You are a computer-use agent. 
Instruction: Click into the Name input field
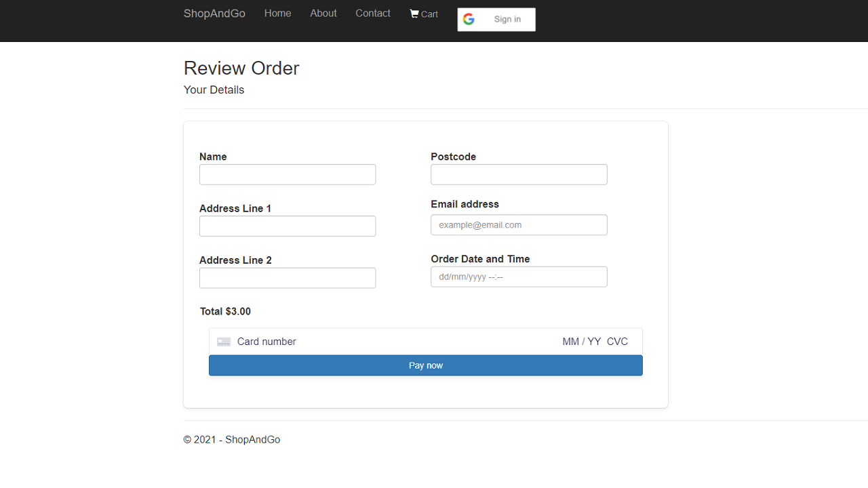coord(287,174)
